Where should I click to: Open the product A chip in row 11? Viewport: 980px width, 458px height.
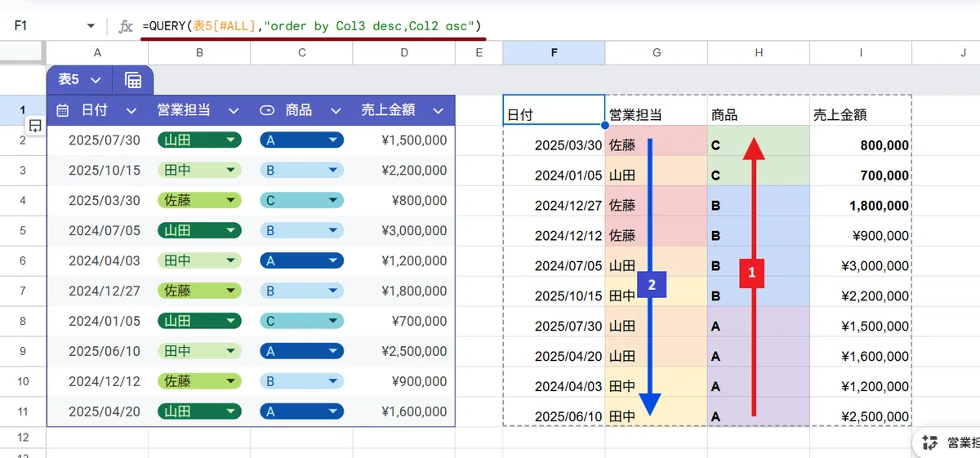coord(301,411)
